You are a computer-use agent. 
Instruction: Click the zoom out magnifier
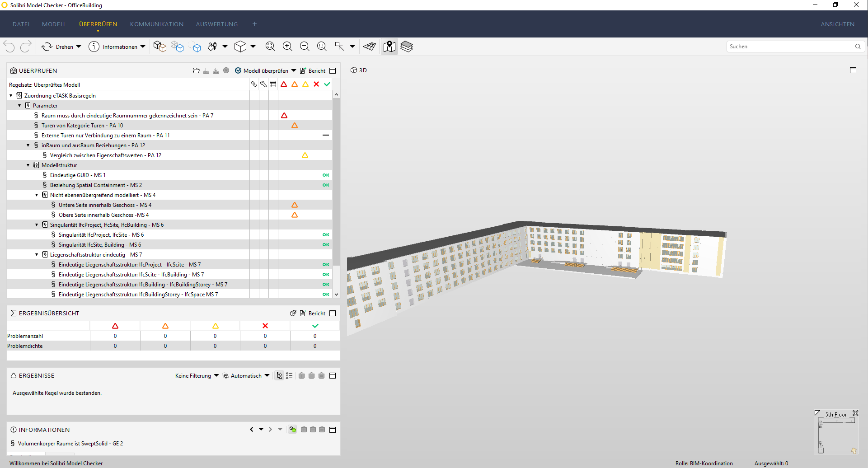click(305, 47)
